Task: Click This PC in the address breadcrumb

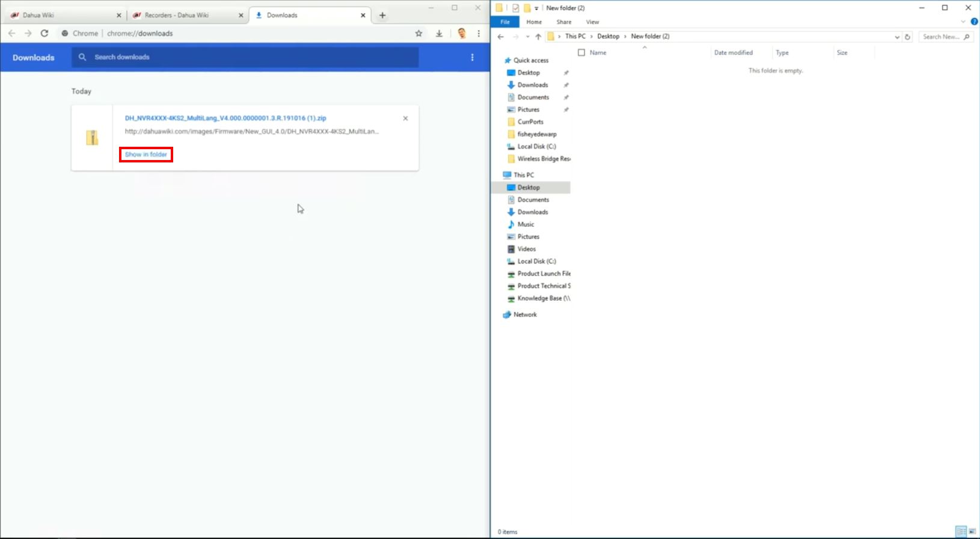Action: (575, 36)
